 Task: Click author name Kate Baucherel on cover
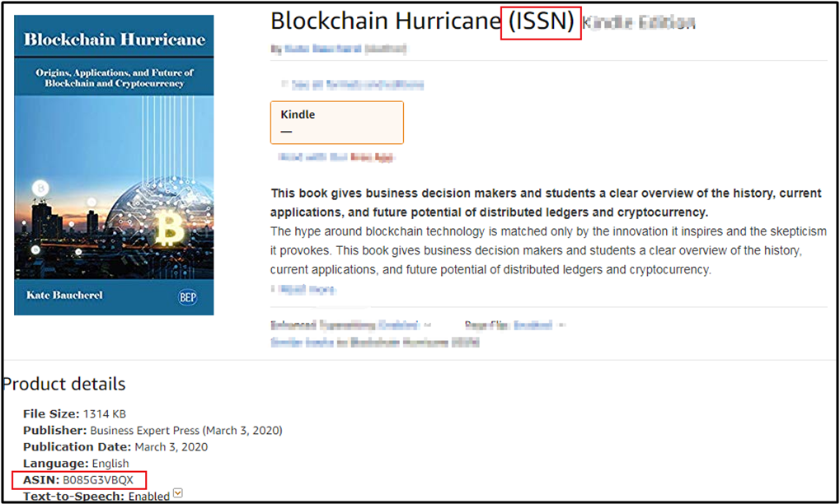pos(63,295)
